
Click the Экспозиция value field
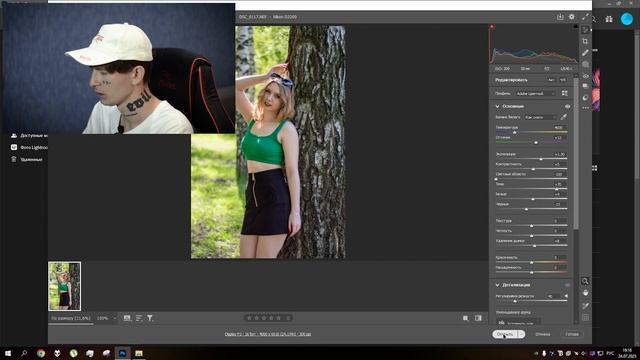[x=559, y=154]
